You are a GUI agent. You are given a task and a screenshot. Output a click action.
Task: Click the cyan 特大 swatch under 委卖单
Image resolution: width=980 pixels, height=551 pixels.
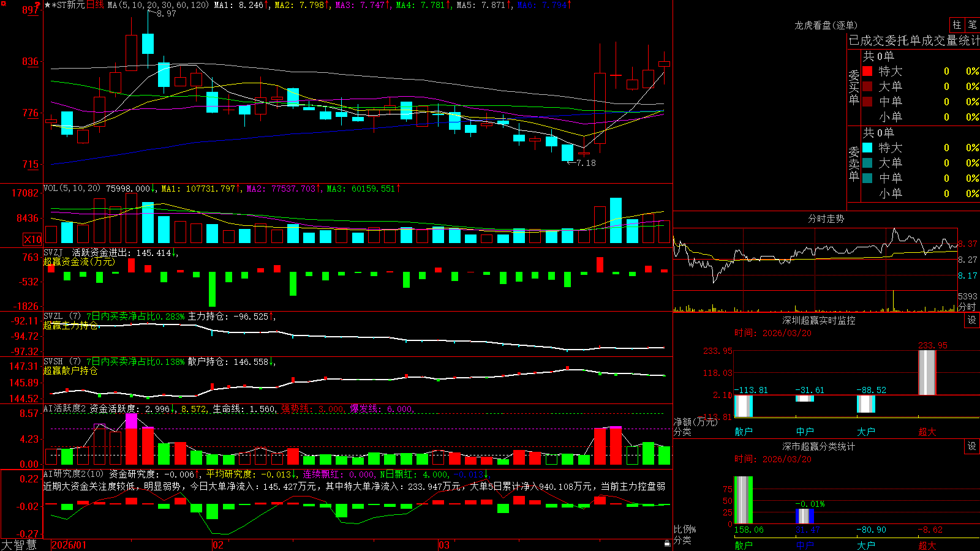(867, 148)
